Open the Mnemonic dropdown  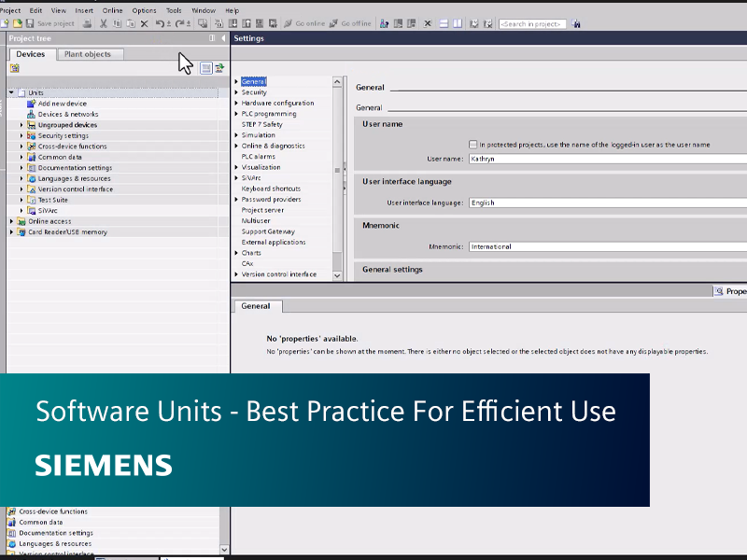click(x=523, y=247)
